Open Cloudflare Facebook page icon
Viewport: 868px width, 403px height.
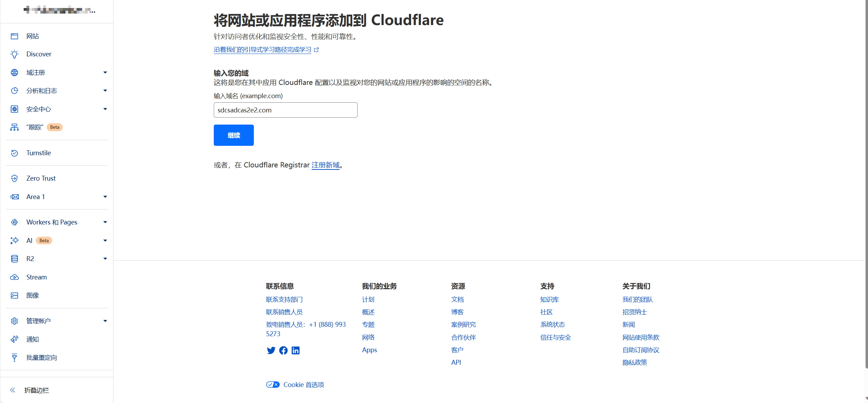click(283, 350)
